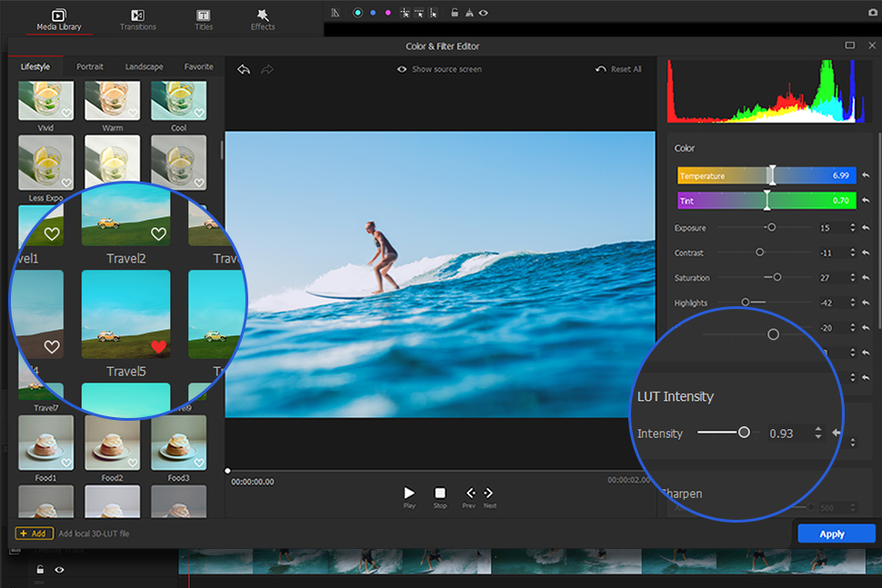
Task: Switch to the Landscape filter tab
Action: tap(145, 66)
